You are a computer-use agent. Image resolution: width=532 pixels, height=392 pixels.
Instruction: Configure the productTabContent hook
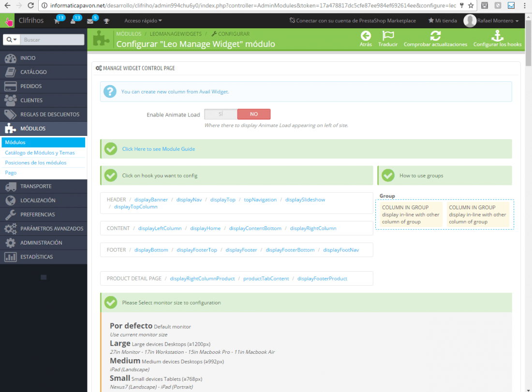point(266,279)
